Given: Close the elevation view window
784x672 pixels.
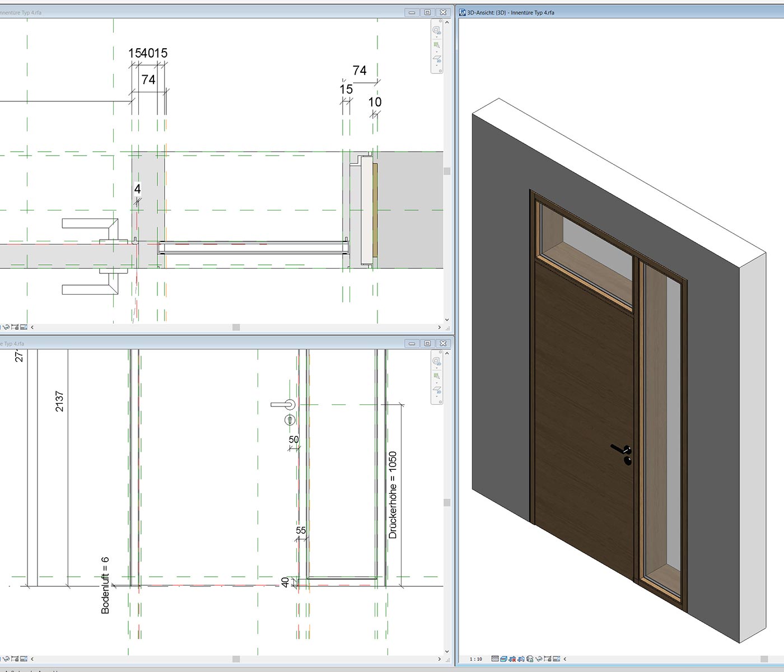Looking at the screenshot, I should coord(443,343).
